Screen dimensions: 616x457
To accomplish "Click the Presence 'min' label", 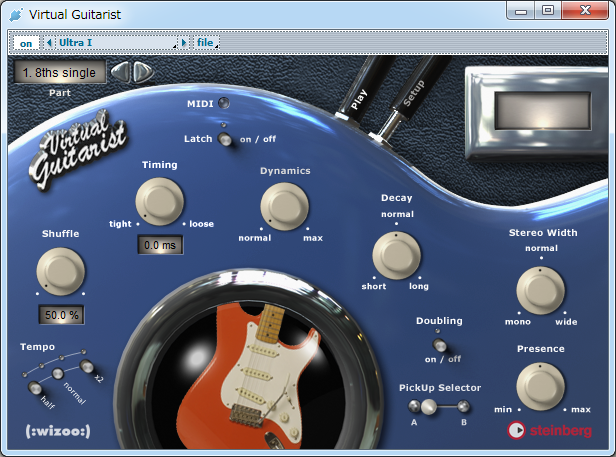I will [503, 409].
